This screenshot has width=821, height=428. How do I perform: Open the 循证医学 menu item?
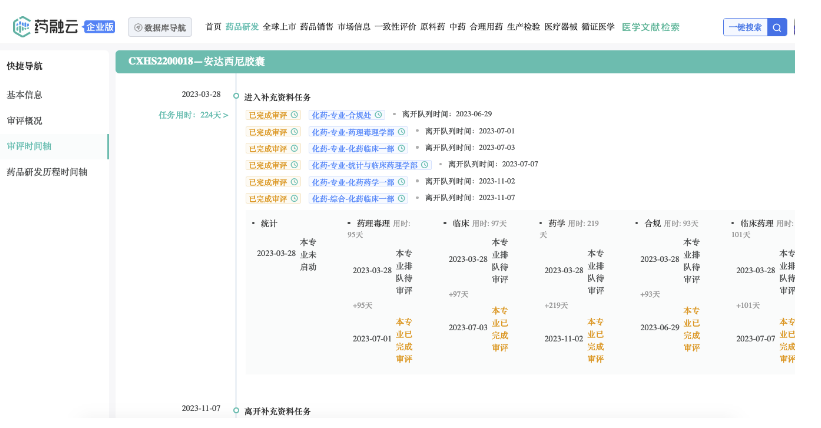tap(598, 27)
